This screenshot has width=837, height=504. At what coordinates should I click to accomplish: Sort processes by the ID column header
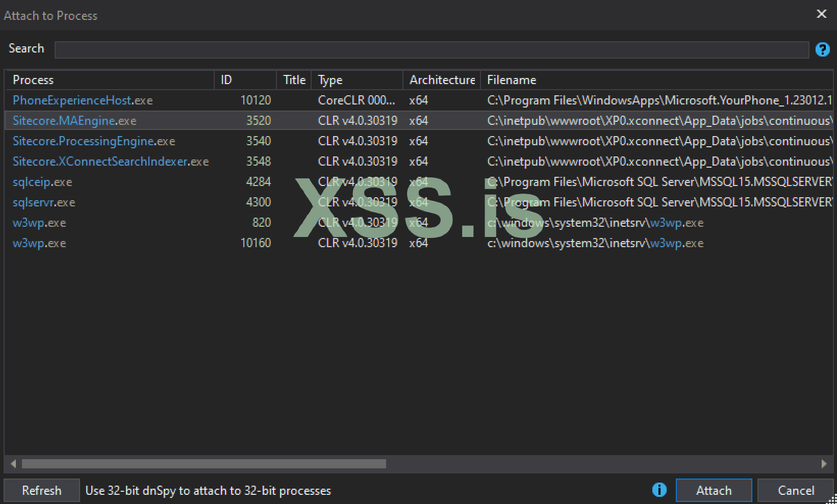pos(226,79)
